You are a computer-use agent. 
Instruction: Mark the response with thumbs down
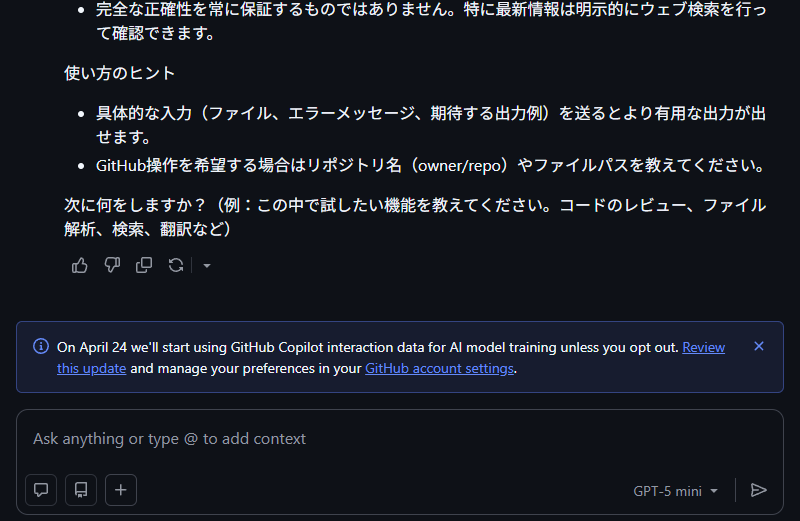(x=112, y=265)
